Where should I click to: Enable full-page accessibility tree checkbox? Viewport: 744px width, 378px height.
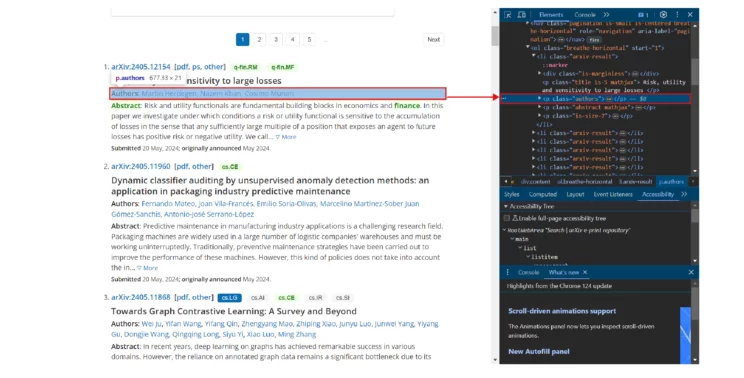pos(507,218)
